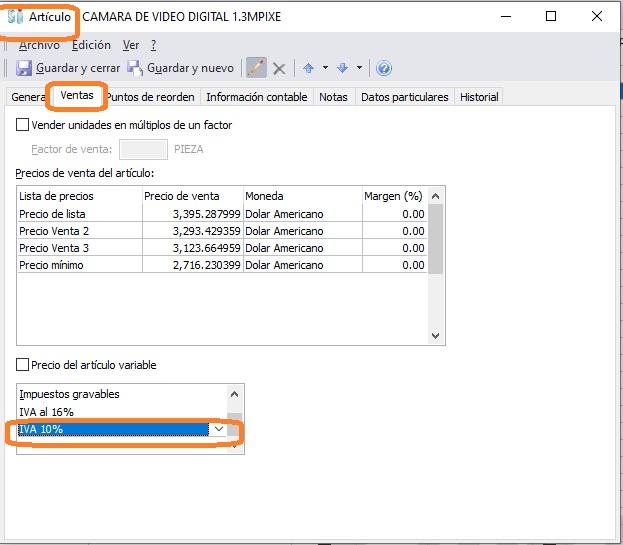Viewport: 623px width, 545px height.
Task: Enable Vender unidades en múltiplos de un factor
Action: pyautogui.click(x=22, y=125)
